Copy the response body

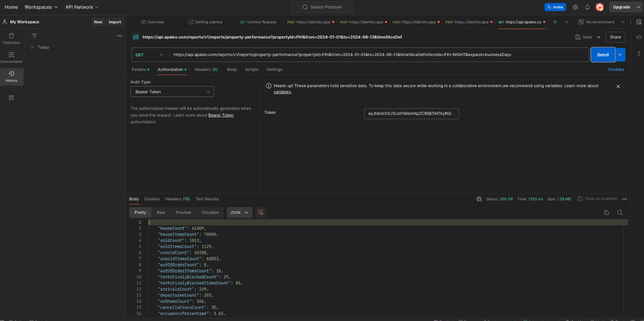click(607, 212)
